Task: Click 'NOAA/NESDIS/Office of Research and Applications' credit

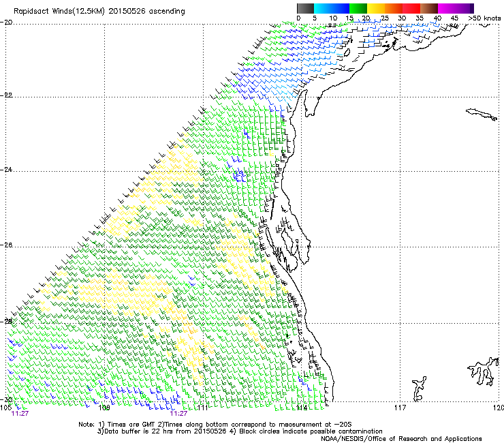Action: coord(401,439)
